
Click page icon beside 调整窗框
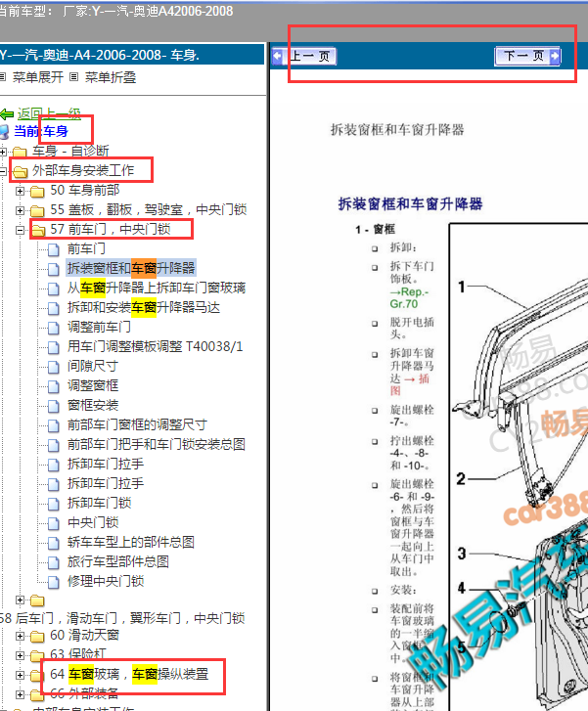click(x=54, y=386)
